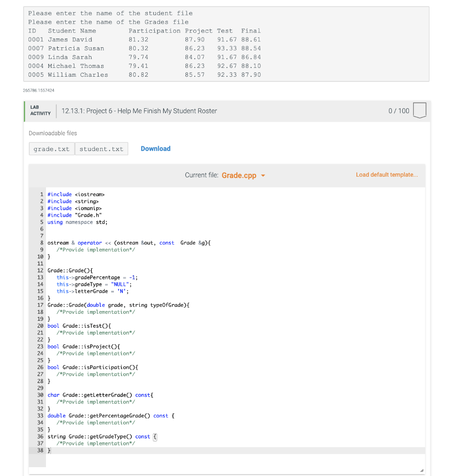Place cursor on line 38 closing brace
Viewport: 454px width, 476px height.
coord(49,450)
